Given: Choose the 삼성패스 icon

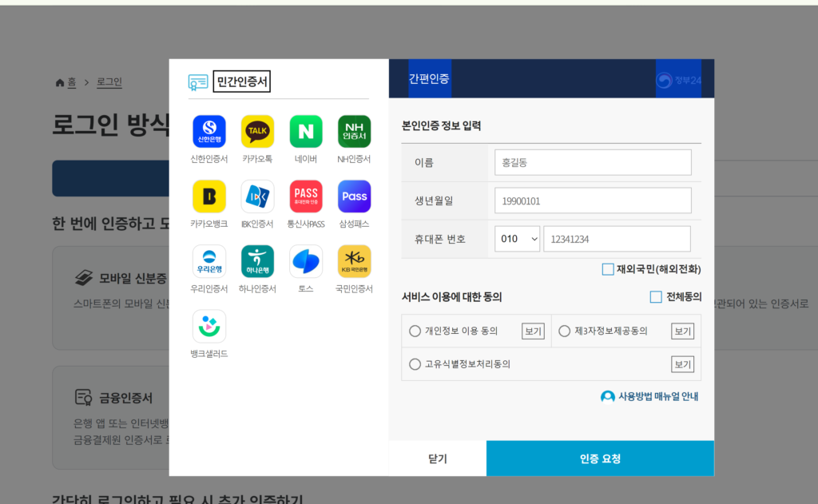Looking at the screenshot, I should click(x=354, y=196).
